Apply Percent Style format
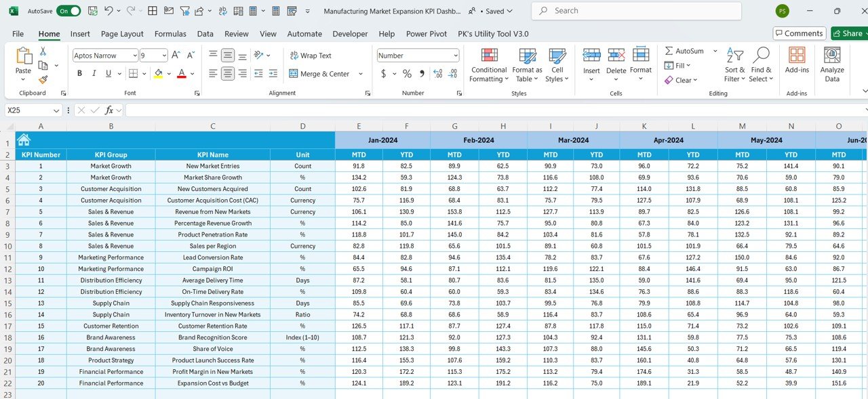The width and height of the screenshot is (868, 399). click(407, 73)
